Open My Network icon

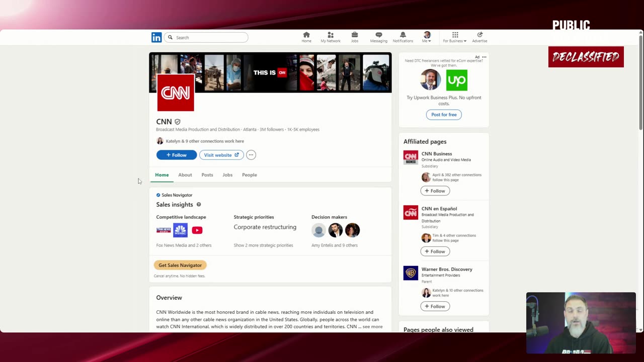(331, 37)
